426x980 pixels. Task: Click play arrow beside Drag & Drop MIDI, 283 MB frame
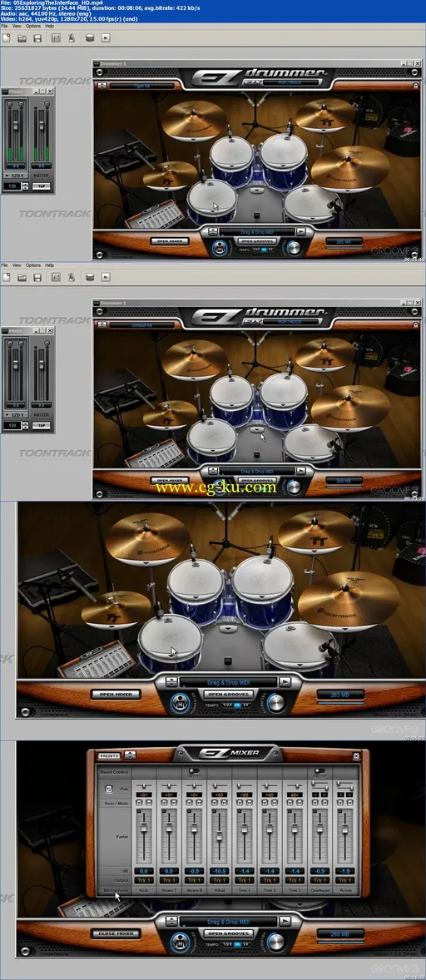click(285, 681)
